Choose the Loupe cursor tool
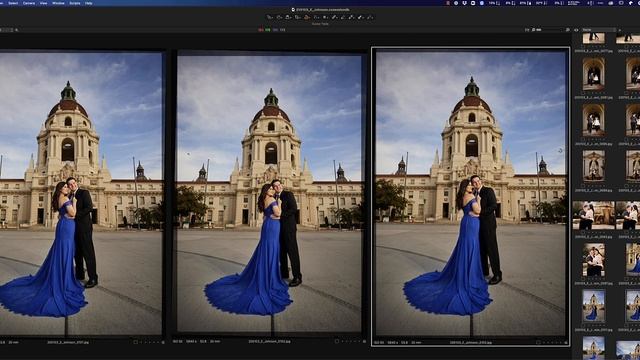640x360 pixels. (x=288, y=17)
